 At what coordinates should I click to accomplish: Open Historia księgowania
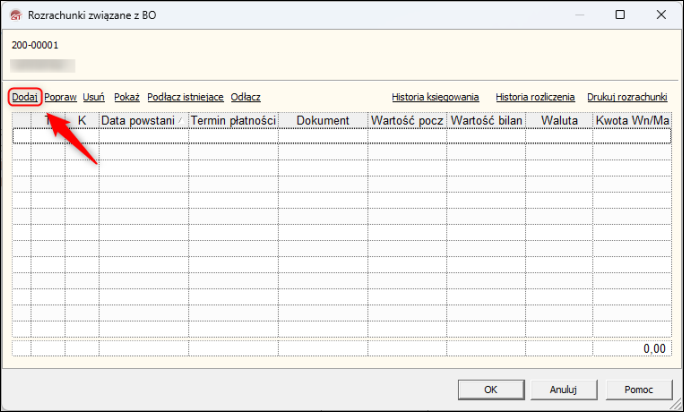435,97
